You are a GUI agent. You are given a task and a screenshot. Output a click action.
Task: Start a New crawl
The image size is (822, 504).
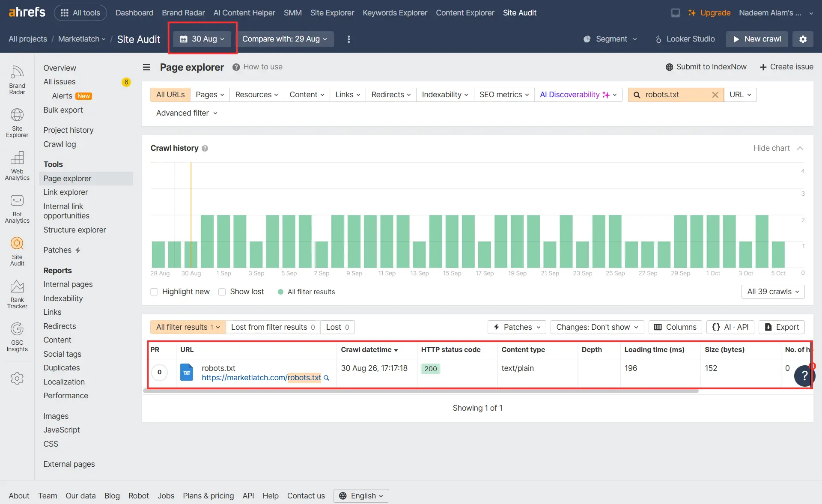click(x=757, y=39)
